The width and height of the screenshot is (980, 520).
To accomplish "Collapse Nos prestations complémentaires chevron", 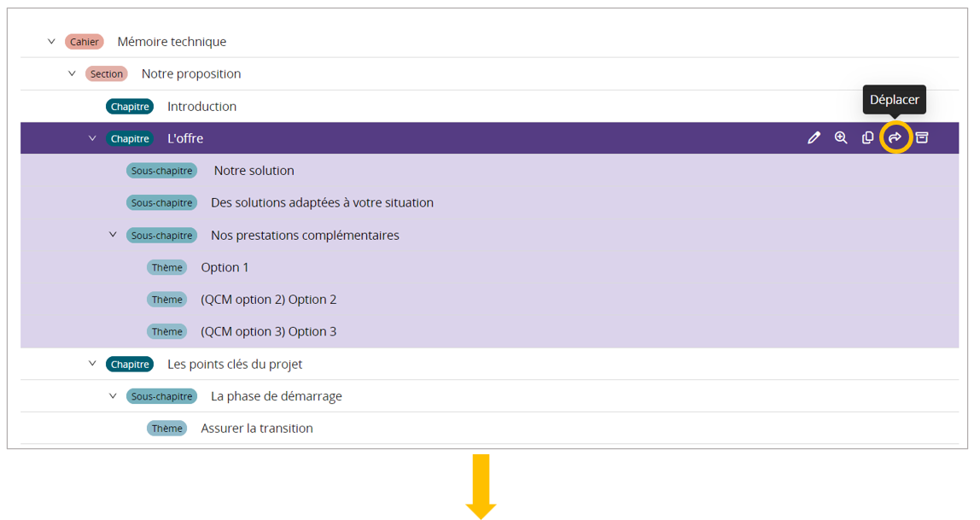I will 113,235.
